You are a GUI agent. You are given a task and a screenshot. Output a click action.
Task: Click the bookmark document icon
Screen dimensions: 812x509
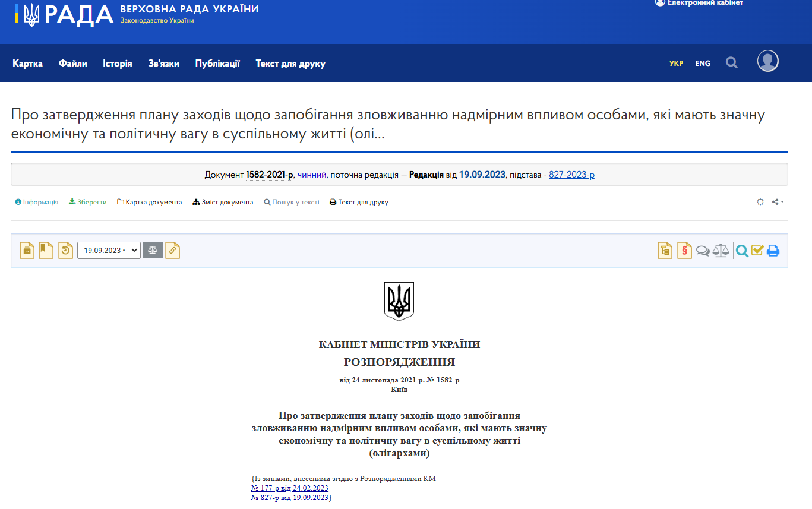tap(46, 251)
